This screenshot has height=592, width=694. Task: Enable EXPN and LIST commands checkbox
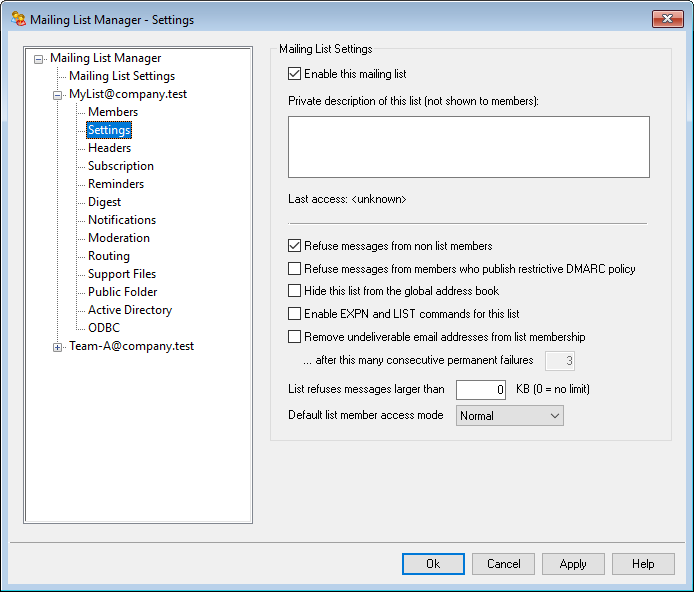pos(294,314)
